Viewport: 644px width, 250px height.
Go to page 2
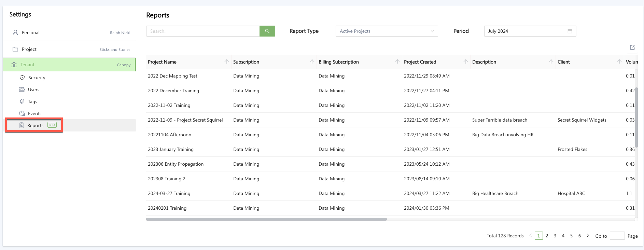(547, 236)
